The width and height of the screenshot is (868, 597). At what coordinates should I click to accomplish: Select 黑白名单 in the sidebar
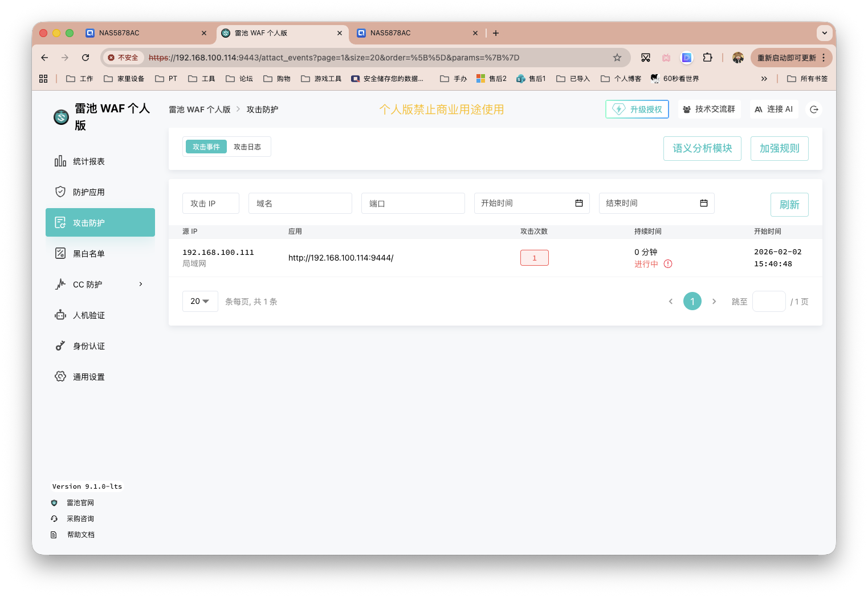[89, 253]
